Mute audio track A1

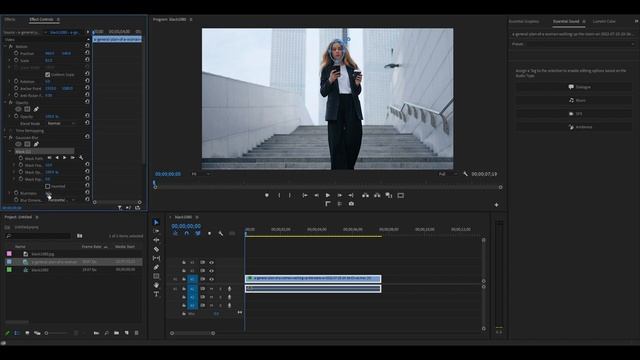pyautogui.click(x=211, y=289)
